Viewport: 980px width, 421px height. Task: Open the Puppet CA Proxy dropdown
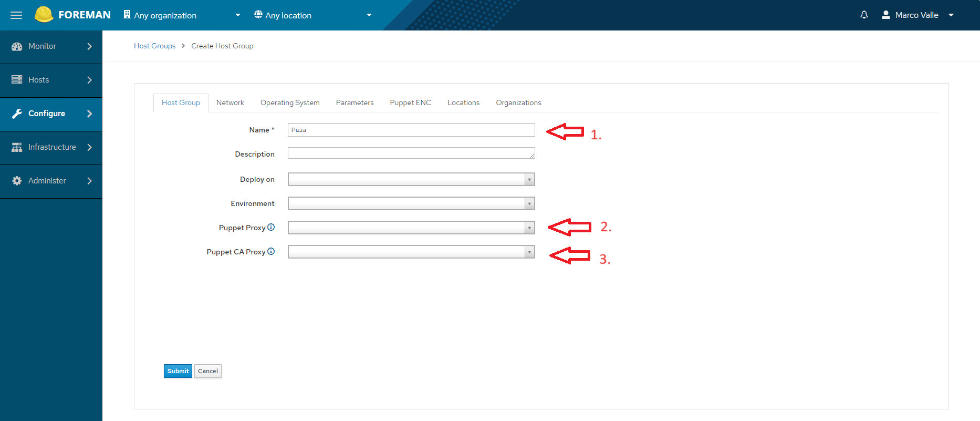point(411,252)
